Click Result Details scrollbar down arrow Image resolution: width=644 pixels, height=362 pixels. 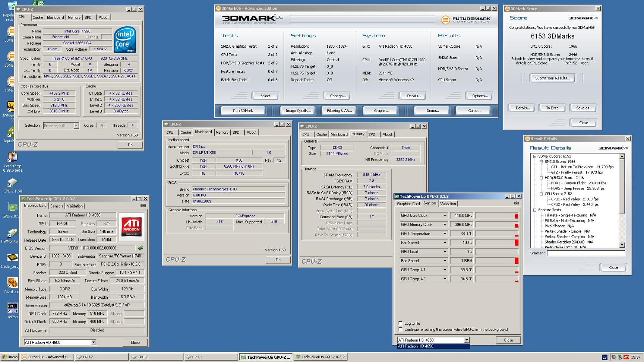(x=622, y=245)
